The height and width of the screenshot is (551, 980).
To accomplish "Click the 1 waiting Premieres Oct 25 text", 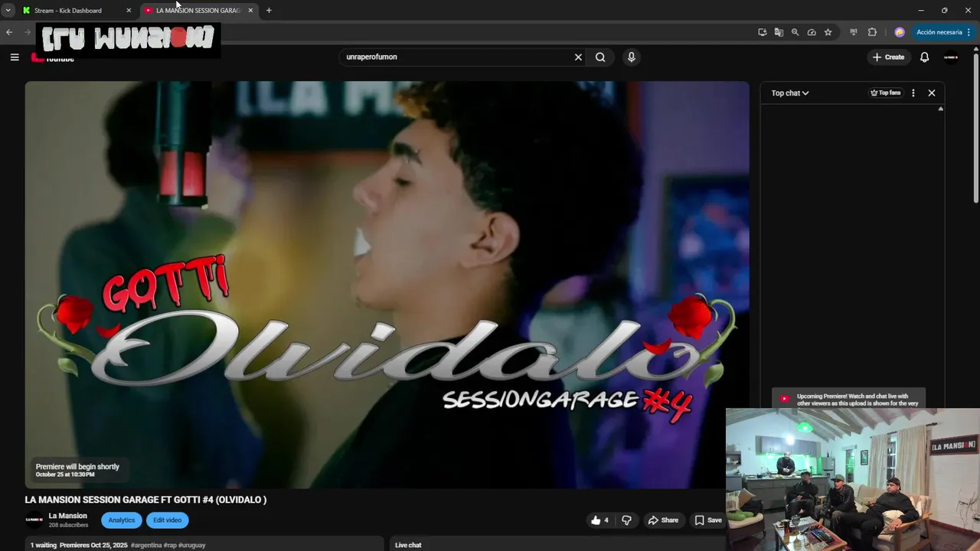I will pyautogui.click(x=79, y=546).
